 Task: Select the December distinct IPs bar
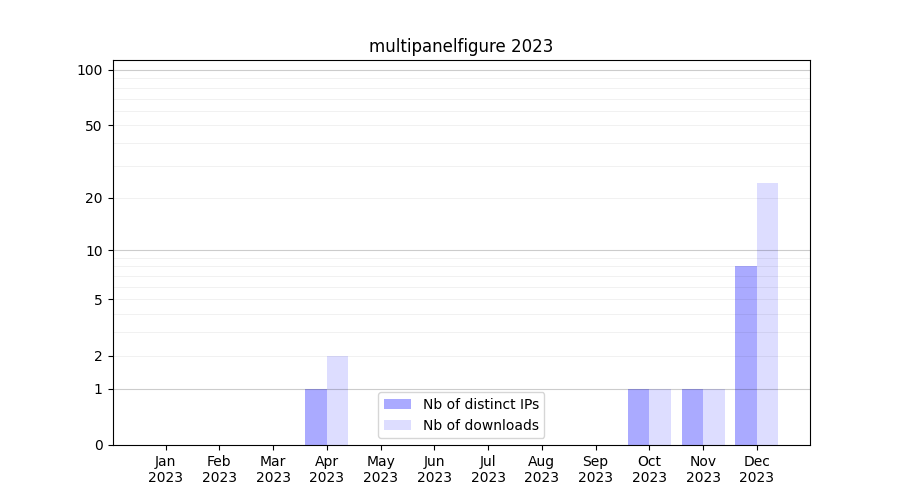[x=746, y=355]
